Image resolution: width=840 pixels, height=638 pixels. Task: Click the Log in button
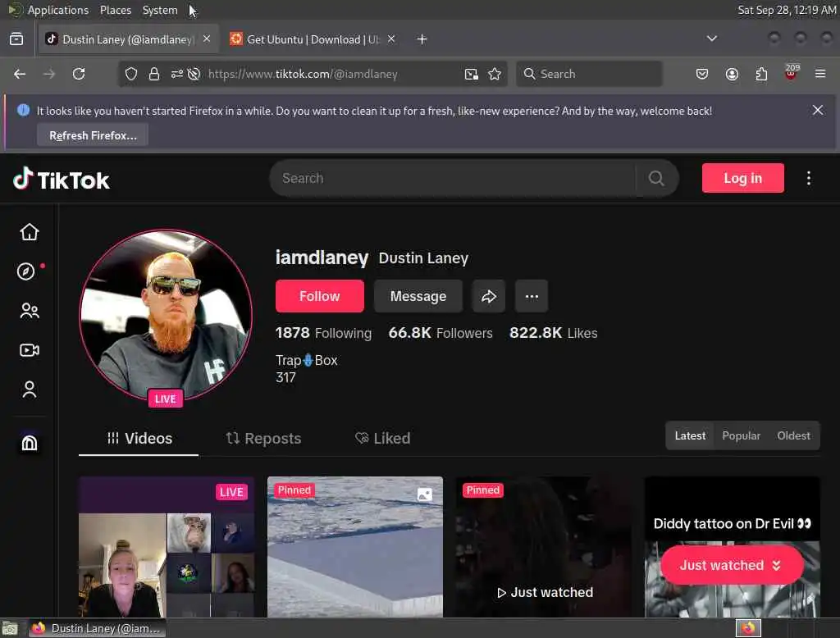742,178
